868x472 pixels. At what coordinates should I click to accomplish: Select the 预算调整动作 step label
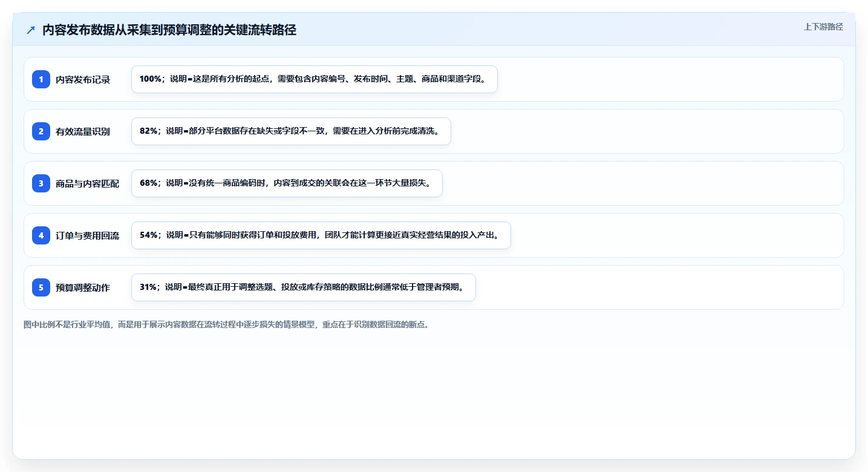pos(83,287)
